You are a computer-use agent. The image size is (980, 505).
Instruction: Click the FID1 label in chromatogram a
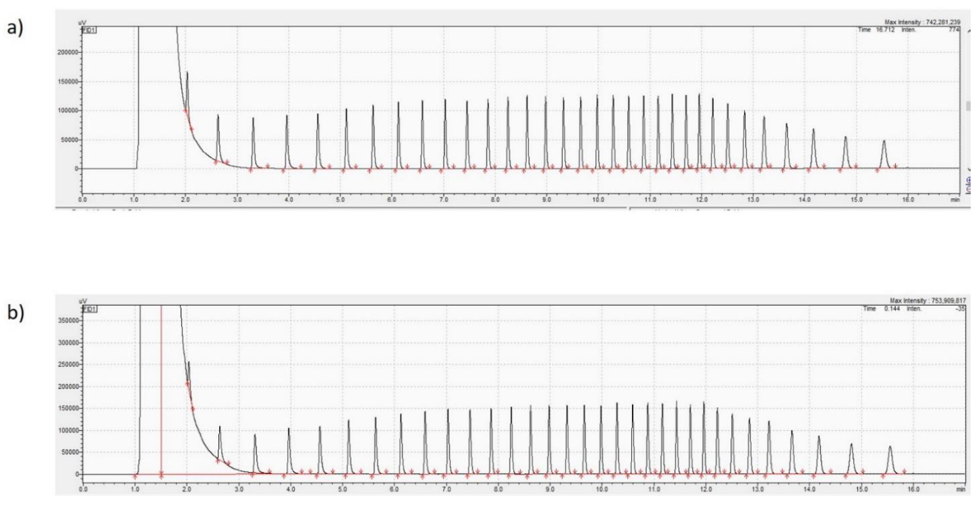point(89,30)
